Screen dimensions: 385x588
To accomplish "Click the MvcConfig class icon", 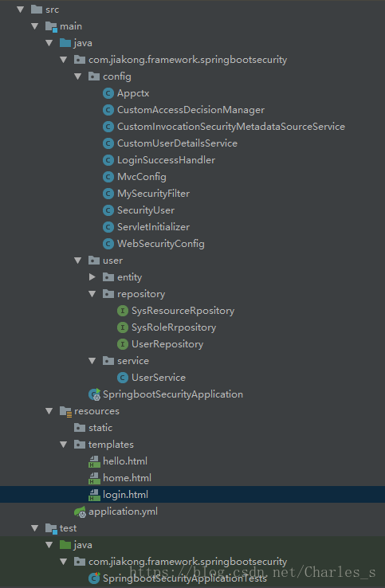I will point(108,177).
